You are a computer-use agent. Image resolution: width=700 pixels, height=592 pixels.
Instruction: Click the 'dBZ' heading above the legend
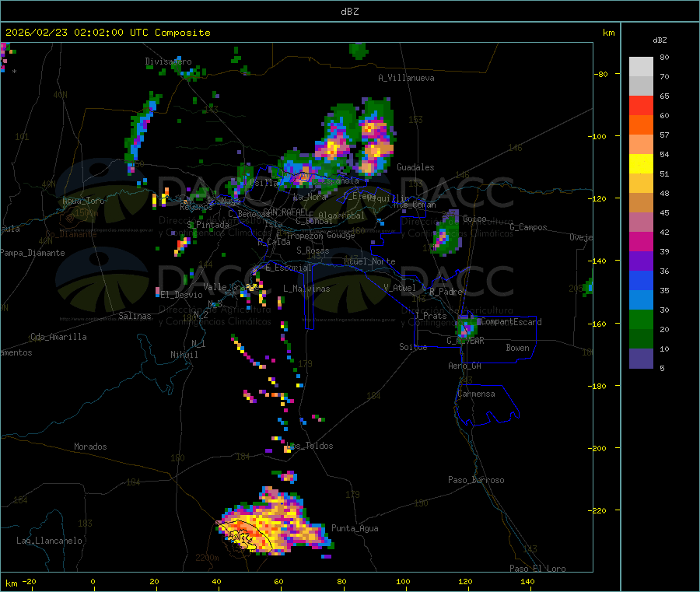pyautogui.click(x=660, y=40)
